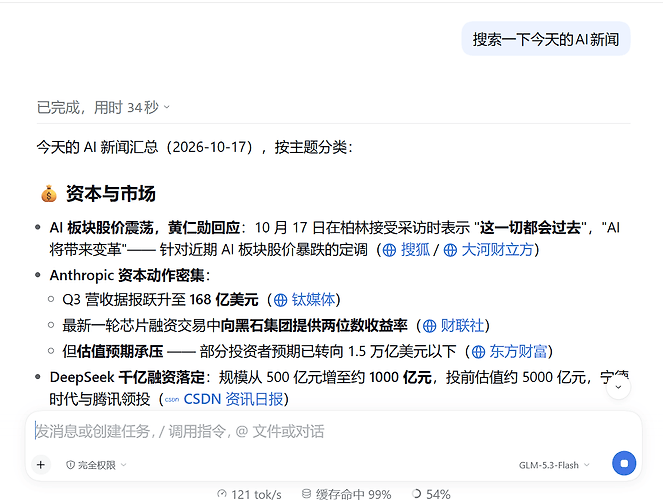Click the 资本与市场 section heading
The height and width of the screenshot is (500, 663).
pos(111,194)
